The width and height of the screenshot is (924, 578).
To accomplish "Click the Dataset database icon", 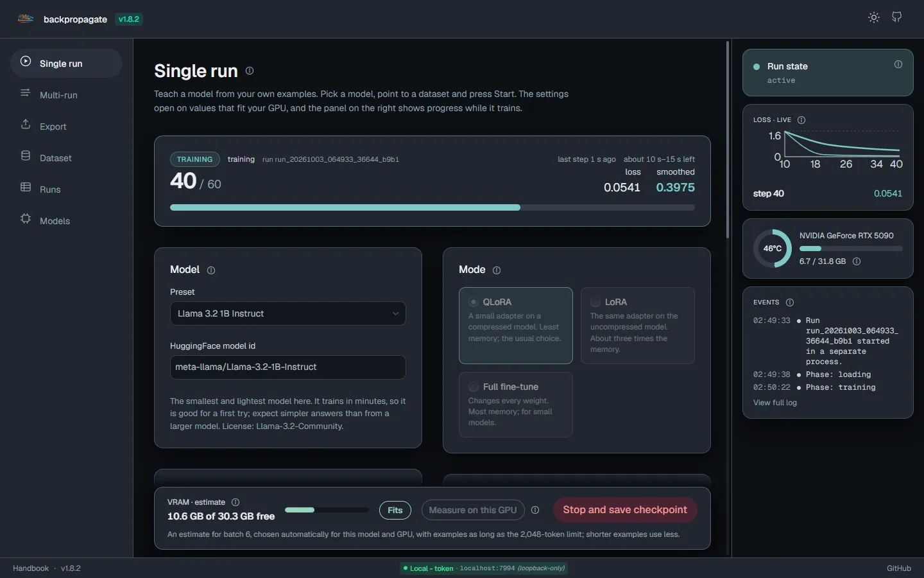I will point(26,156).
